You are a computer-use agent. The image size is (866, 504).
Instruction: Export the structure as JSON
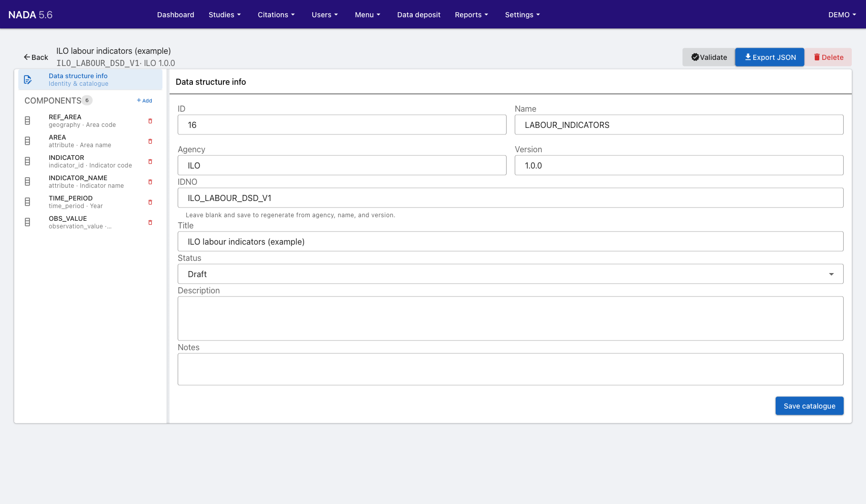pos(770,57)
